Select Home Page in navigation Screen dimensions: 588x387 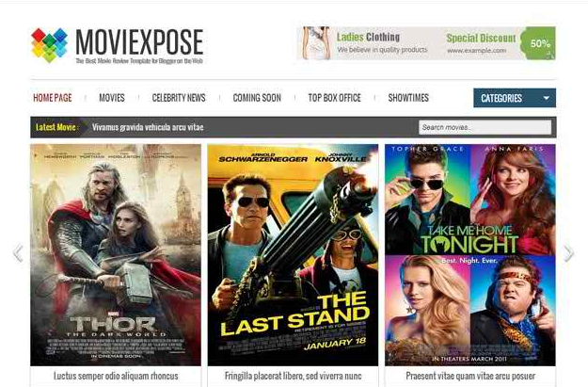click(x=53, y=98)
